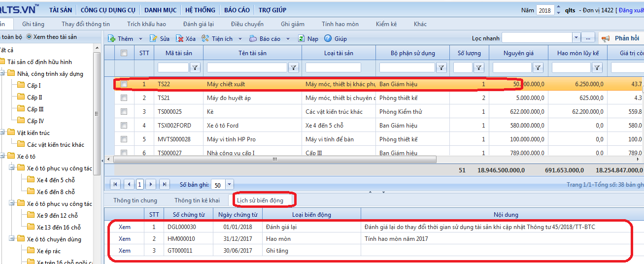Viewport: 644px width, 264px height.
Task: Select Xe 4 đến 5 chỗ folder
Action: click(51, 180)
